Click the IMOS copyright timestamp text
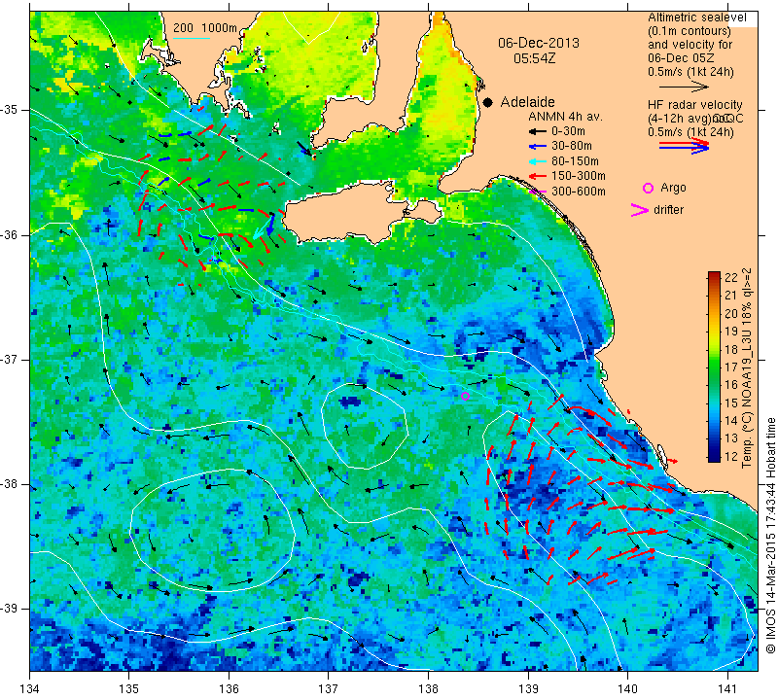The image size is (778, 700). pyautogui.click(x=770, y=535)
